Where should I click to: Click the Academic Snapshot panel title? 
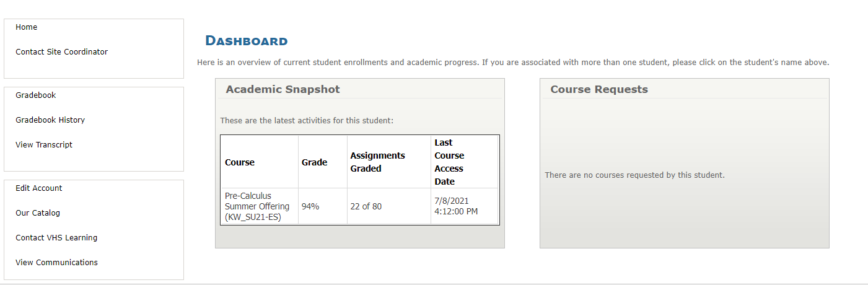[283, 89]
